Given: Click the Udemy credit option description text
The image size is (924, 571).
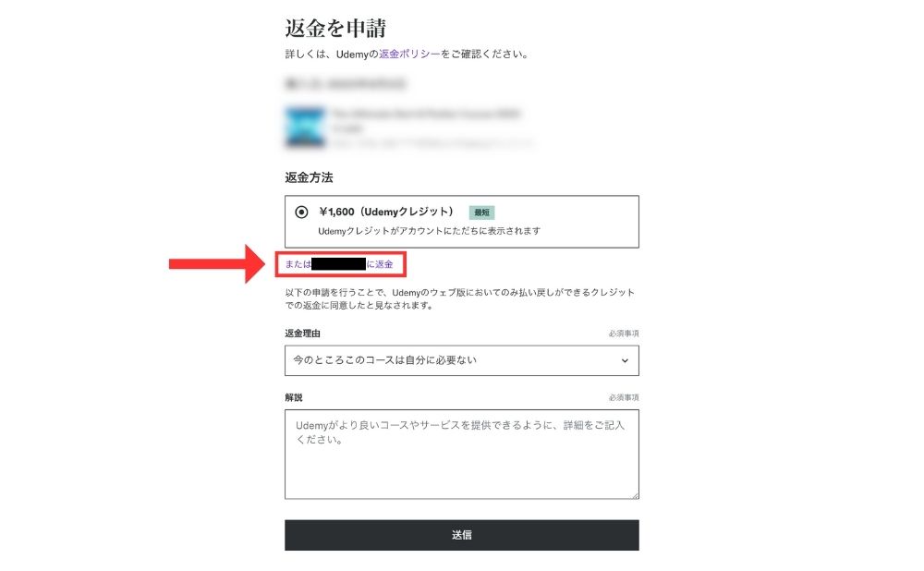Looking at the screenshot, I should (429, 231).
